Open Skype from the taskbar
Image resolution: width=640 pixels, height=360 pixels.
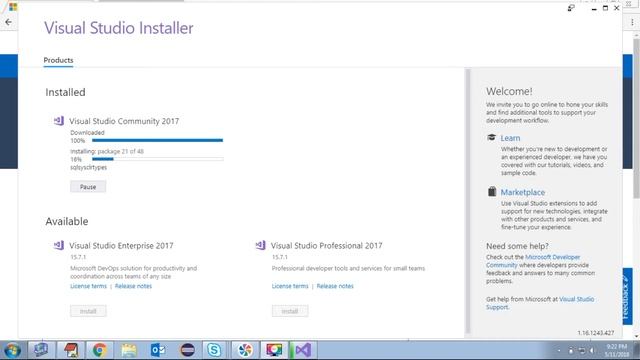click(x=213, y=350)
